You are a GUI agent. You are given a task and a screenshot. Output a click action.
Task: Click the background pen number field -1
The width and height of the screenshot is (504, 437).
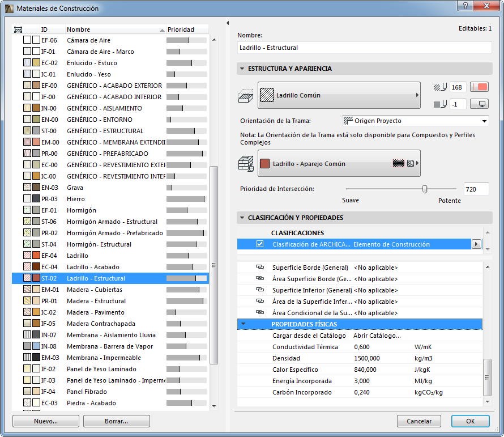click(x=458, y=104)
